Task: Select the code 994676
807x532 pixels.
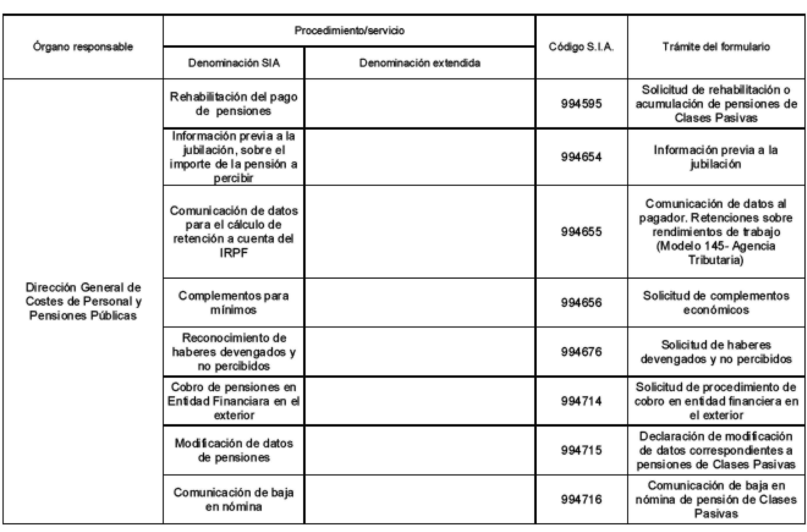Action: pyautogui.click(x=581, y=352)
